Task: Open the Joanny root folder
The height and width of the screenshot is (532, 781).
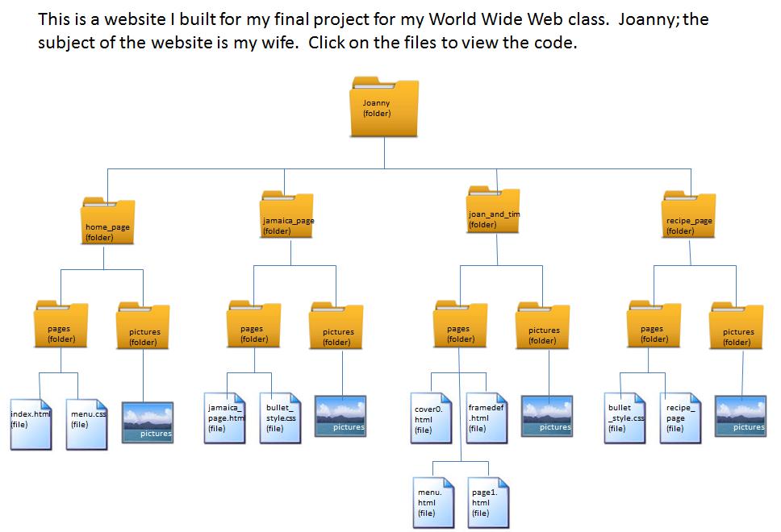Action: (x=385, y=109)
